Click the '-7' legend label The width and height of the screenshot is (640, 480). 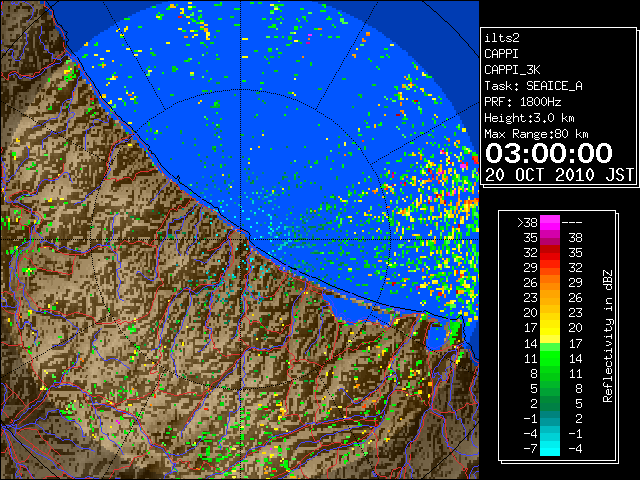[x=530, y=449]
